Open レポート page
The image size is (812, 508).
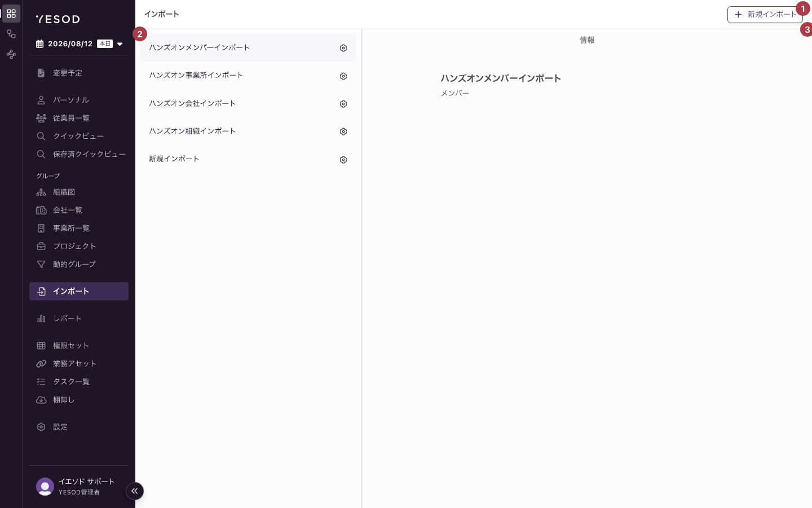pyautogui.click(x=79, y=318)
